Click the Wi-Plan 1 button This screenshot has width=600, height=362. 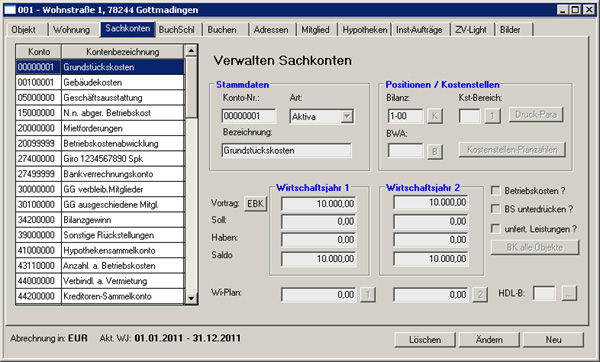(368, 295)
